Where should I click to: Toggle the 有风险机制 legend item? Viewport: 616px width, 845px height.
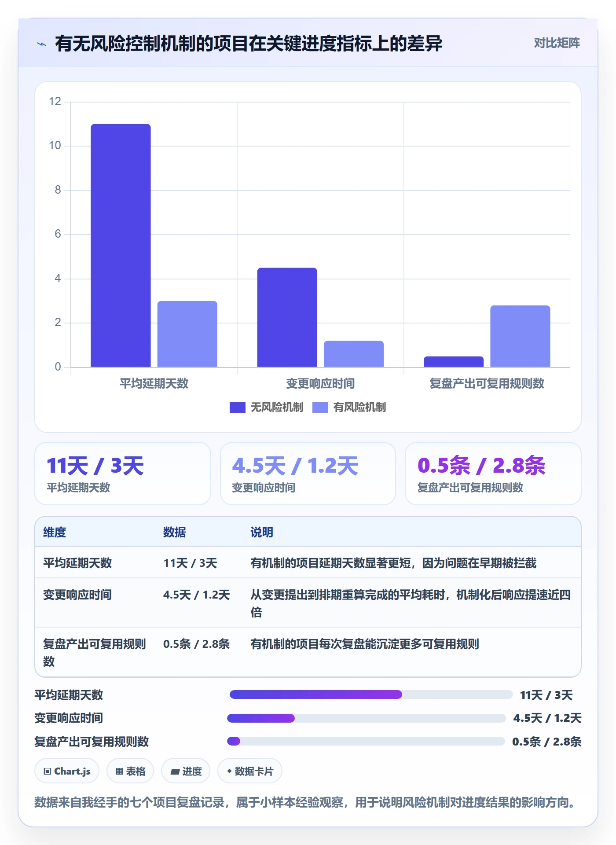coord(349,408)
